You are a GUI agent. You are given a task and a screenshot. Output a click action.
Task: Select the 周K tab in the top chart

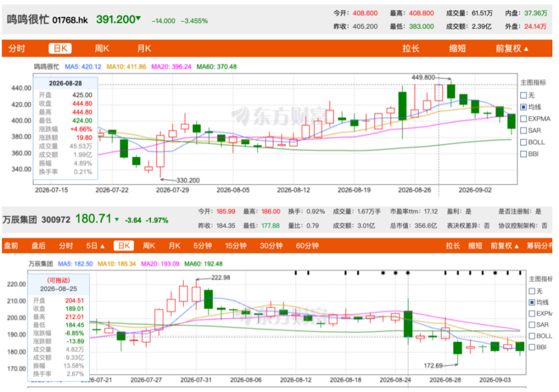[x=102, y=49]
